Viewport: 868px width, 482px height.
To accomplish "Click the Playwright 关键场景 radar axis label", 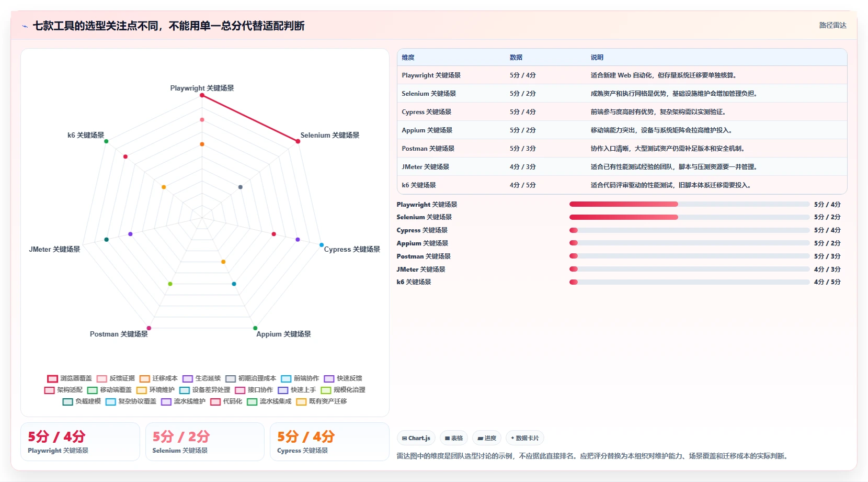I will pyautogui.click(x=202, y=88).
